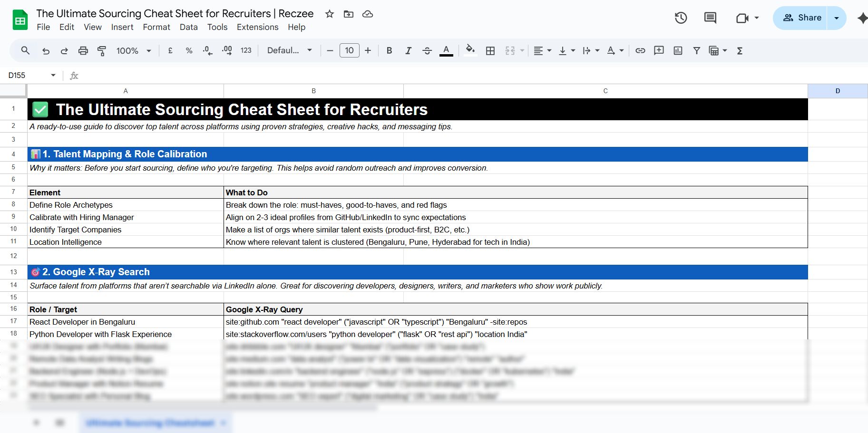The image size is (868, 433).
Task: Open the Edit menu
Action: click(x=67, y=27)
